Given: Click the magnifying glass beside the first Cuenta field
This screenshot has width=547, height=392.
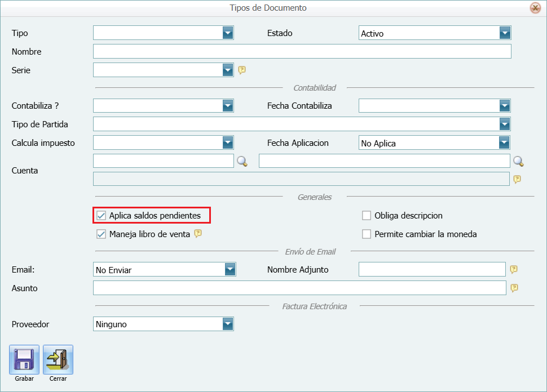Looking at the screenshot, I should pos(242,161).
